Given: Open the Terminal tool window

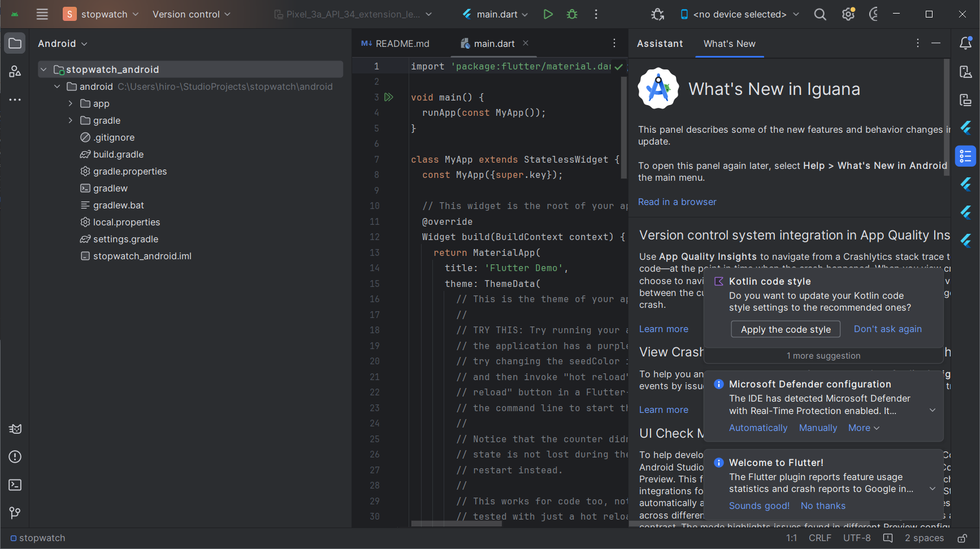Looking at the screenshot, I should coord(15,485).
